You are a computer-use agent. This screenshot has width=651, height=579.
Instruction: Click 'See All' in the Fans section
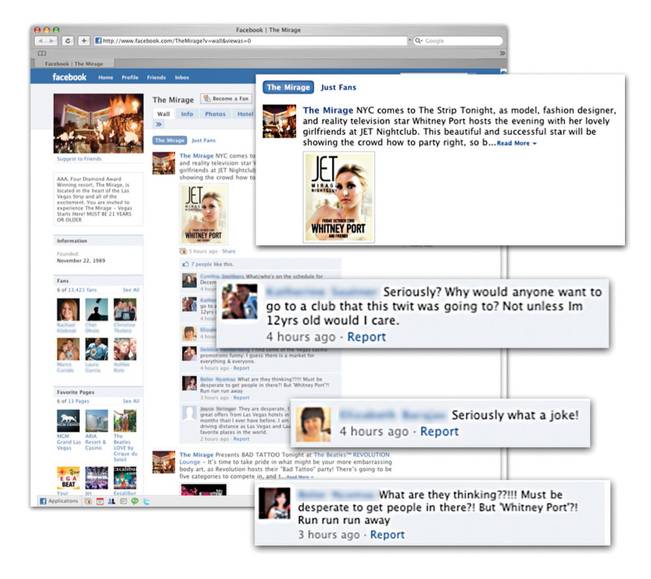(x=131, y=290)
